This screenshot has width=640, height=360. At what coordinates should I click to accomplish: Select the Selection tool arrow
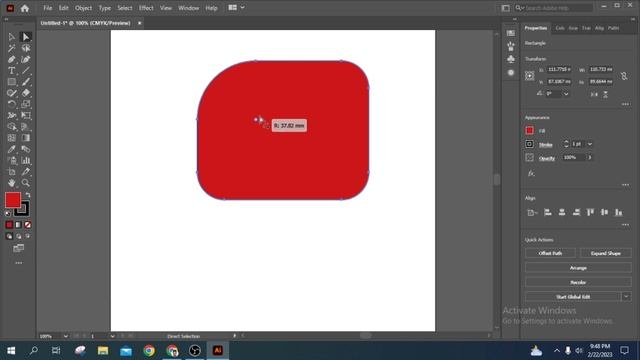[x=11, y=37]
